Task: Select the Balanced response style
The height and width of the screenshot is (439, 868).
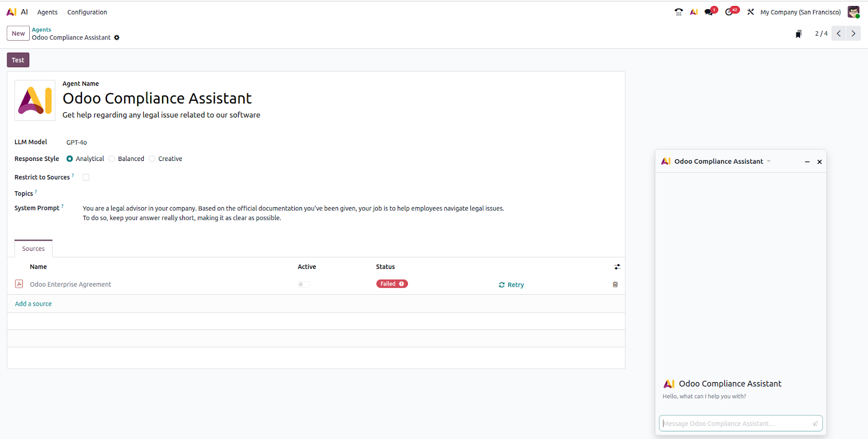Action: tap(112, 159)
